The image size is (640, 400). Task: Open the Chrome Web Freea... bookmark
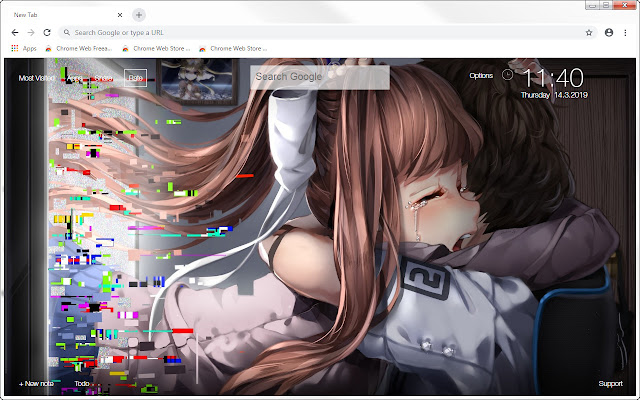[x=79, y=49]
